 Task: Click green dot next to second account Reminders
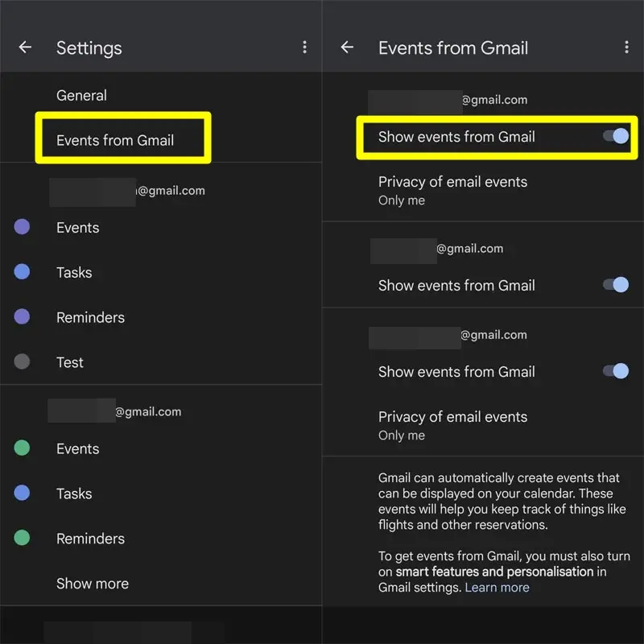[22, 537]
